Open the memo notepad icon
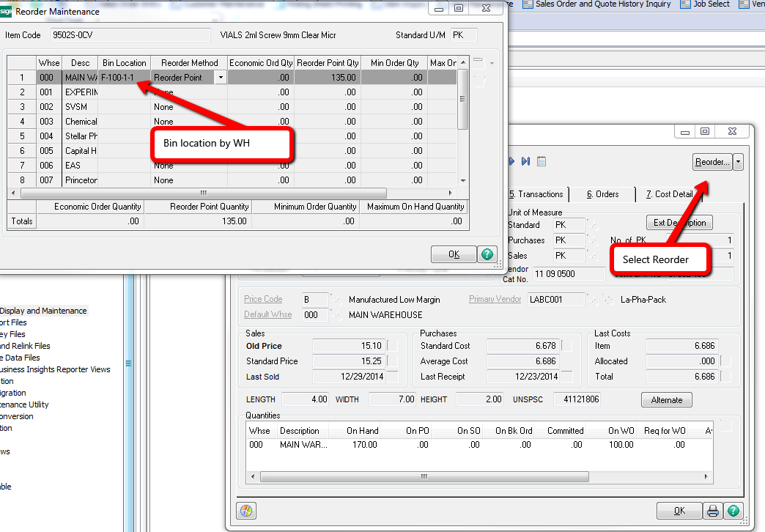This screenshot has height=532, width=765. (x=542, y=161)
